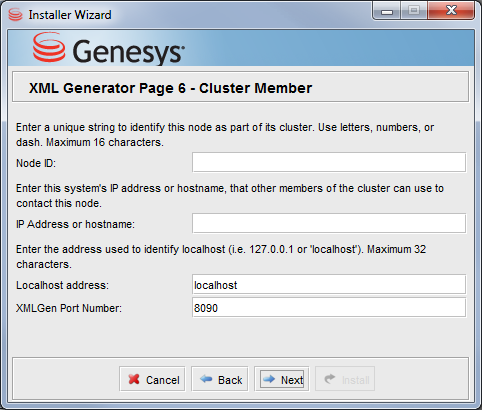Click the blue right arrow Next icon
The image size is (482, 410).
[x=269, y=379]
